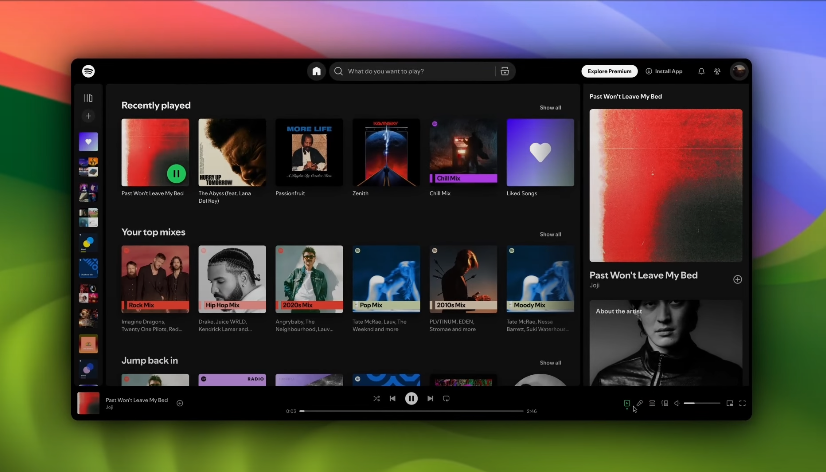
Task: Click Explore Premium button
Action: pyautogui.click(x=609, y=71)
